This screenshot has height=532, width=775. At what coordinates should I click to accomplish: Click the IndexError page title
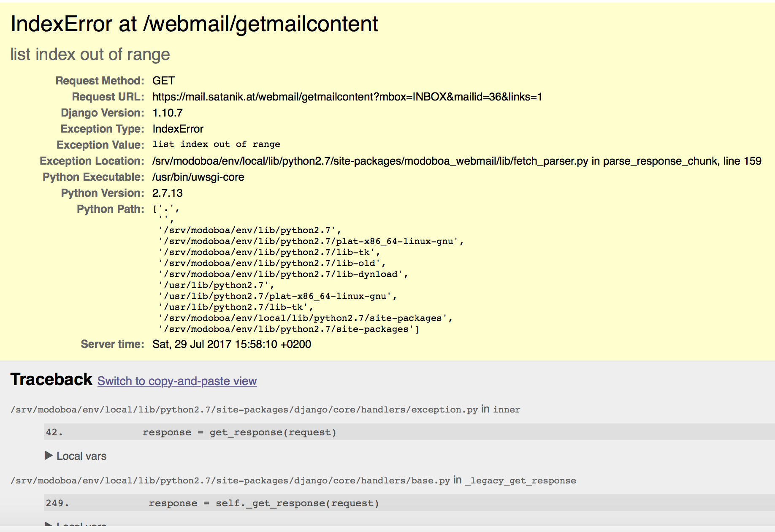click(x=195, y=24)
